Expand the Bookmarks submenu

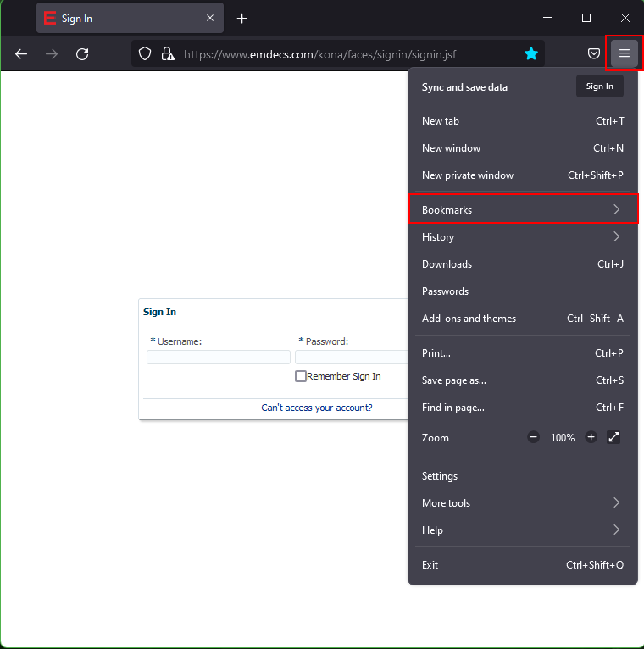click(x=521, y=209)
